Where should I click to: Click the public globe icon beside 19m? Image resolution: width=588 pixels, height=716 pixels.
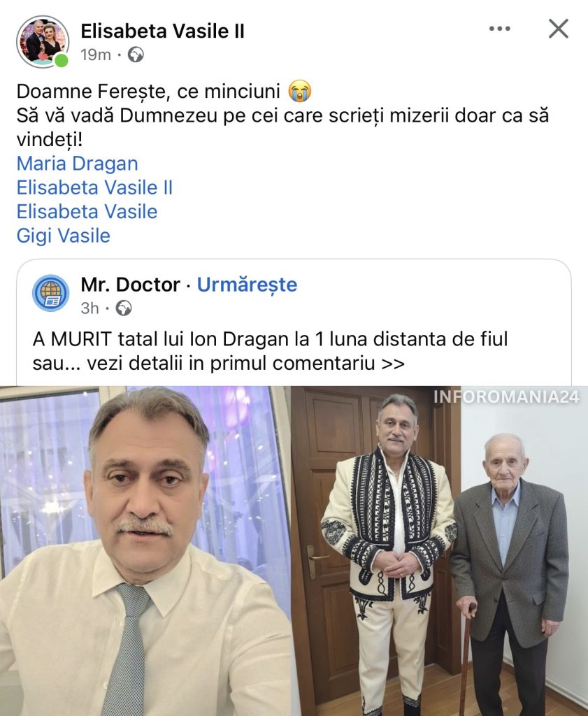click(136, 55)
